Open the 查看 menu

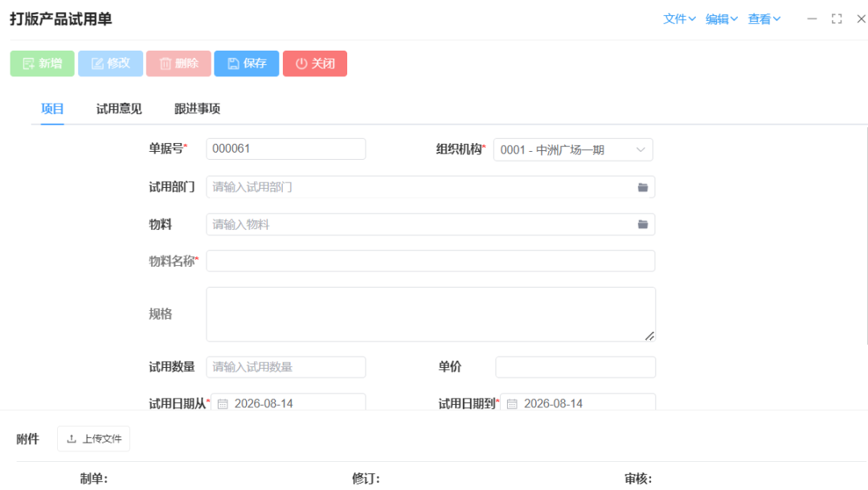tap(764, 18)
